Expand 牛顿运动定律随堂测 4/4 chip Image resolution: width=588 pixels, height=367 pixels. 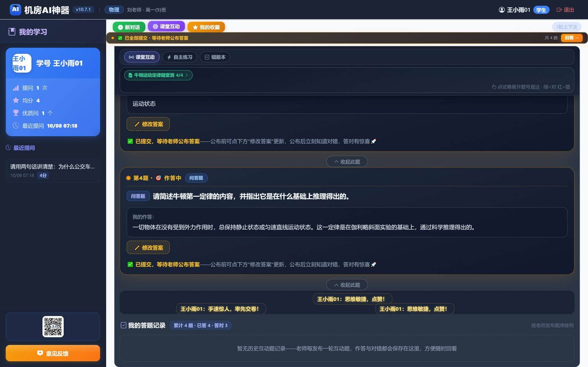click(x=158, y=75)
